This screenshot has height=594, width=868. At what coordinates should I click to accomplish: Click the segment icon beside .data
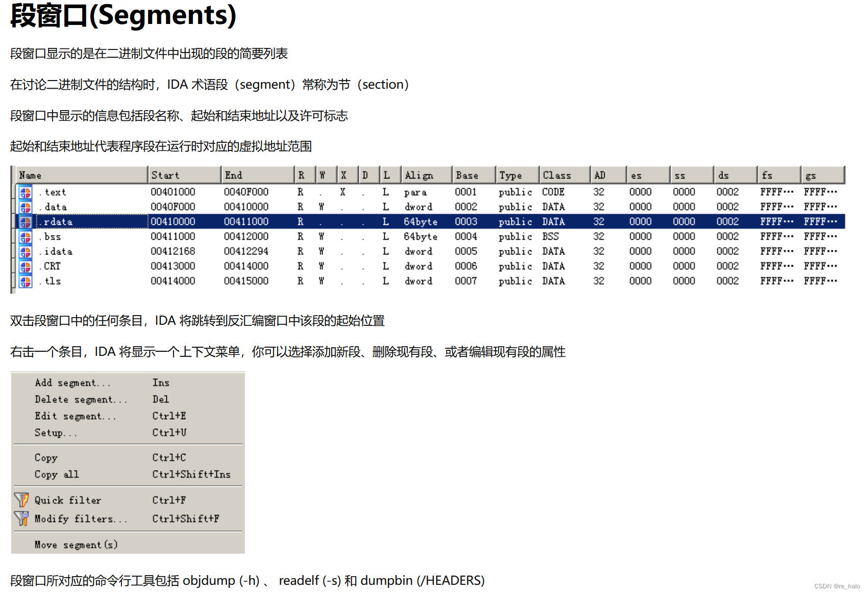[x=25, y=206]
